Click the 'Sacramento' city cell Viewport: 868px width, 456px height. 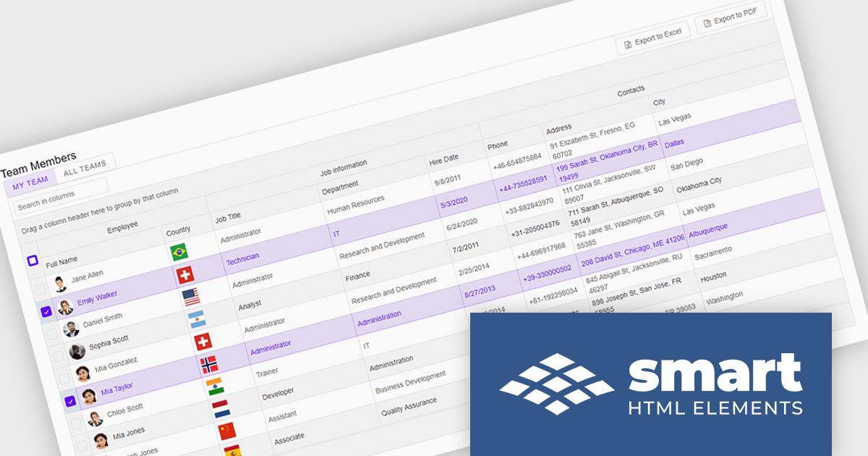click(x=712, y=253)
